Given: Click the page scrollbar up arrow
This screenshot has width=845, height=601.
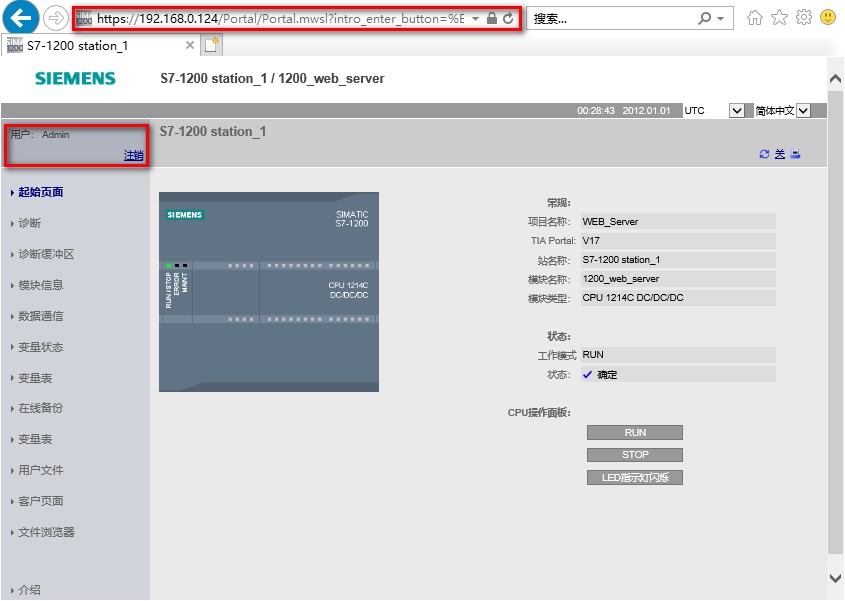Looking at the screenshot, I should pos(835,79).
